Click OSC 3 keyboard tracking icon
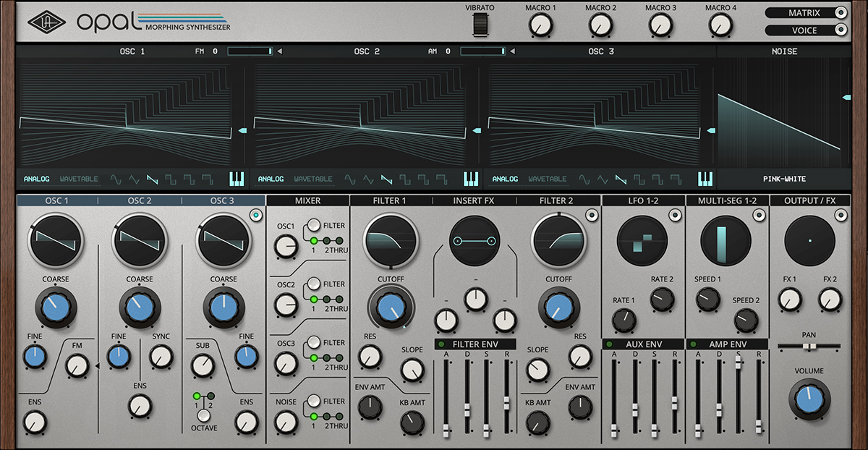This screenshot has height=450, width=868. point(705,179)
